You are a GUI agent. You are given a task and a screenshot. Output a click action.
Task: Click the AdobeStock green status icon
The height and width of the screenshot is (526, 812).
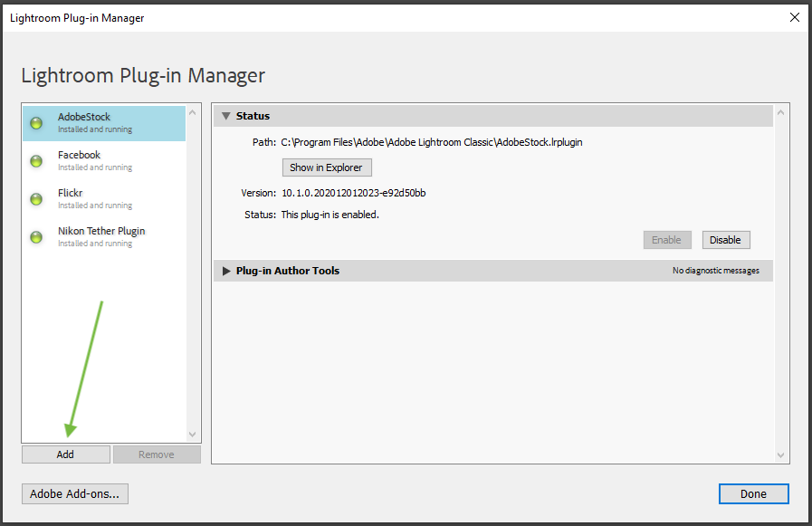click(36, 123)
